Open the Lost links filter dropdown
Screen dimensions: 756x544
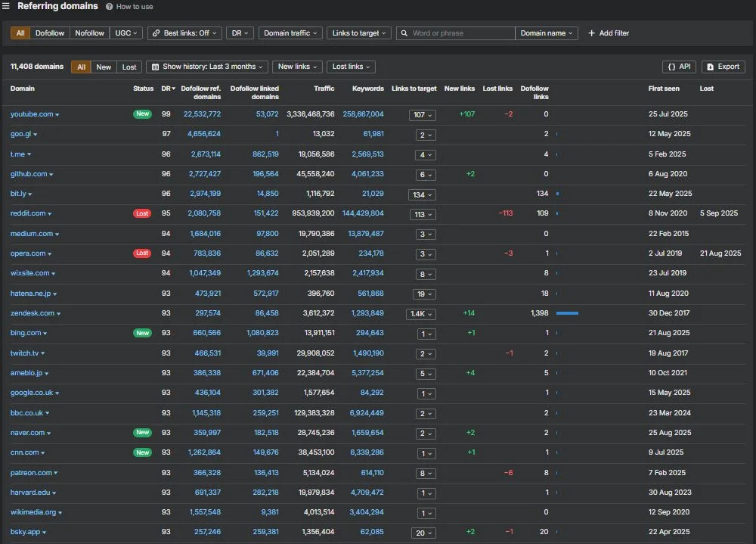coord(351,67)
